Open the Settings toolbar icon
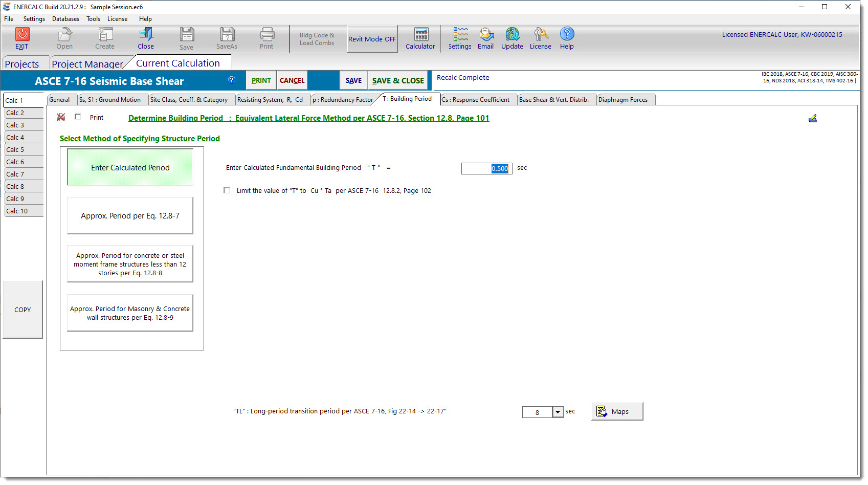The width and height of the screenshot is (868, 485). (460, 34)
